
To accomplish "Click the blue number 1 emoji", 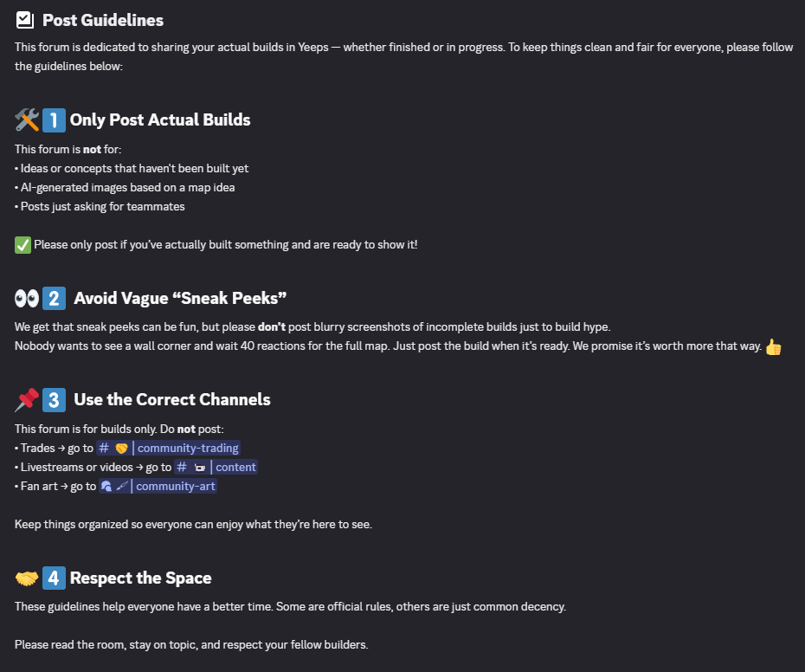I will coord(54,120).
